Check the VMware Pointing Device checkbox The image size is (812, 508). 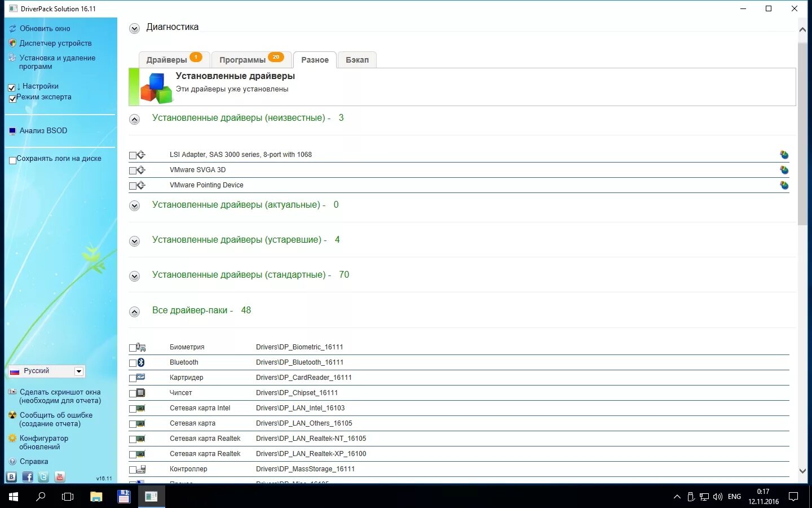(x=133, y=186)
